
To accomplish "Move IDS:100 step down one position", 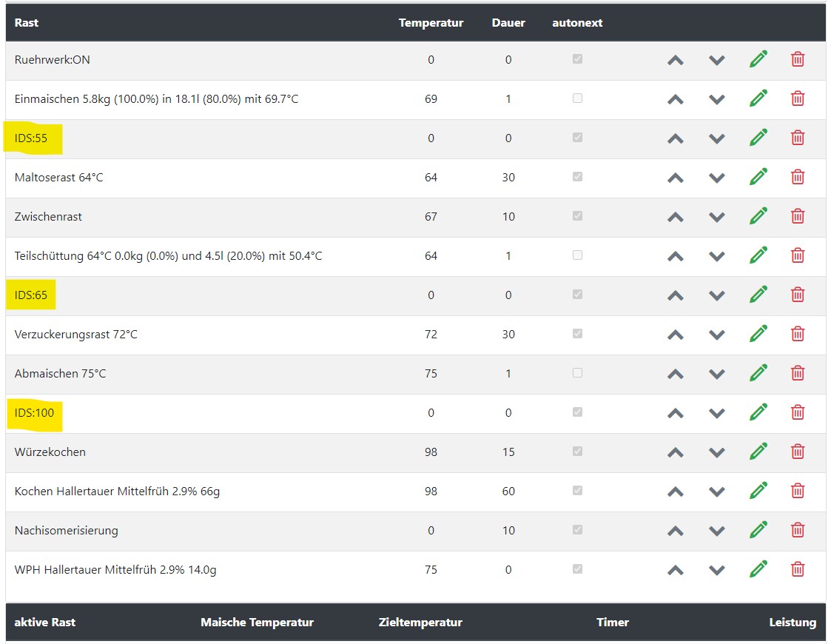I will [716, 413].
